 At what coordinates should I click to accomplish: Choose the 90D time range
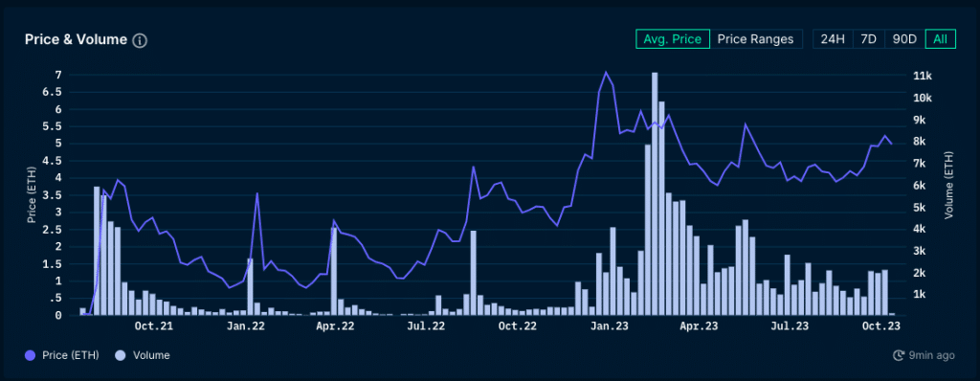click(904, 39)
